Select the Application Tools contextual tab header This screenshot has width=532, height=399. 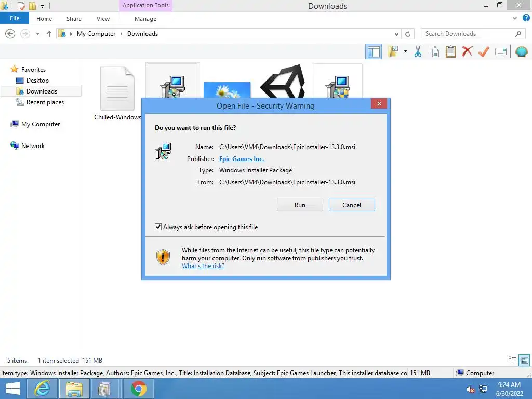click(145, 5)
